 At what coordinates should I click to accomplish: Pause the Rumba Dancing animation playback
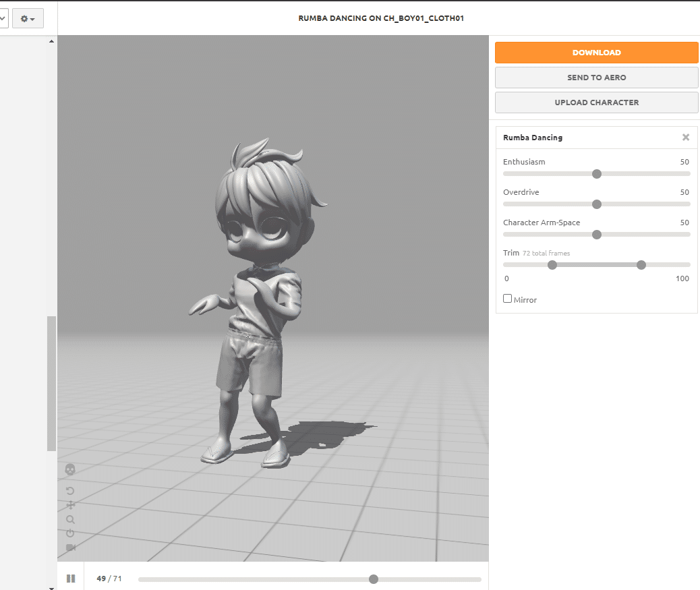(71, 578)
